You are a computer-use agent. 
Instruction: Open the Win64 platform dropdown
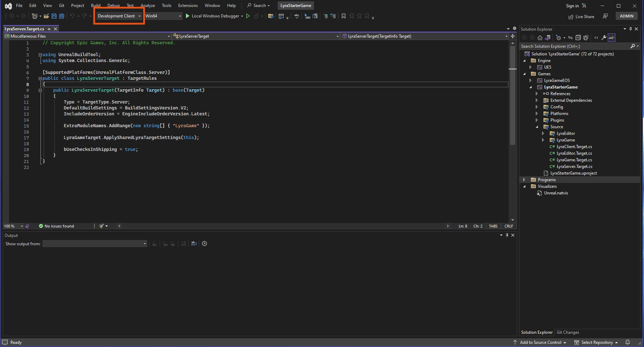[x=163, y=16]
